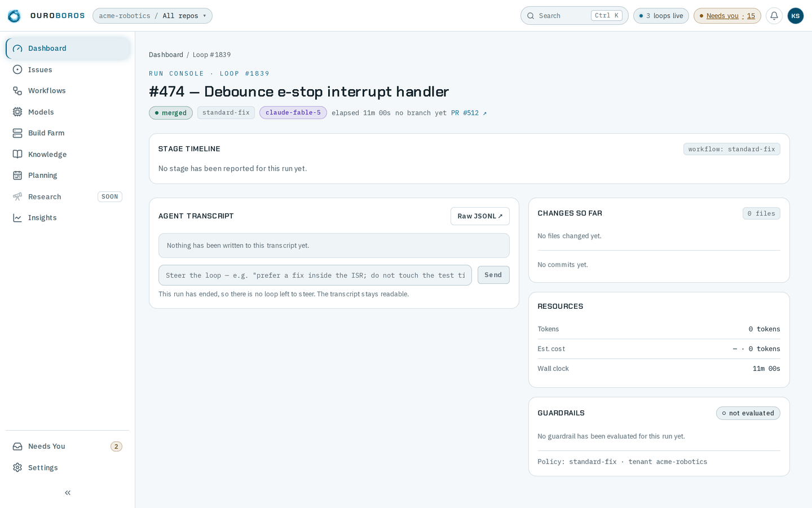The image size is (812, 508).
Task: Open the Build Farm server icon
Action: (17, 133)
